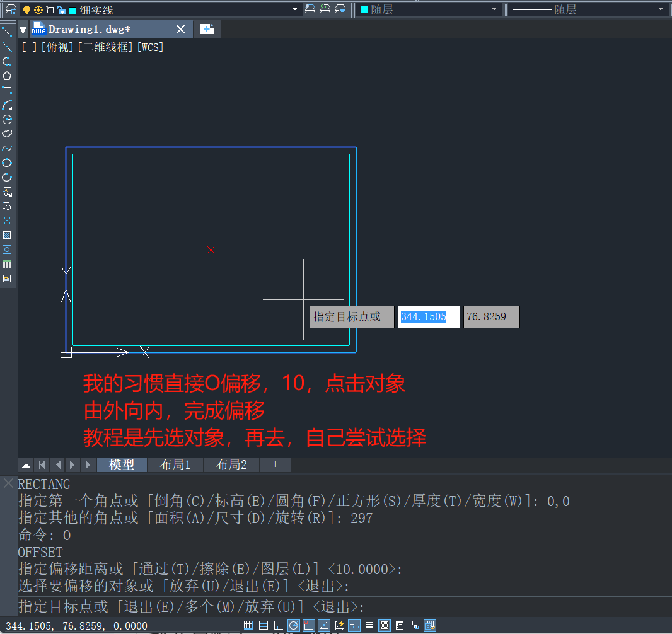Pick the Revision Cloud tool
672x634 pixels.
[x=7, y=134]
